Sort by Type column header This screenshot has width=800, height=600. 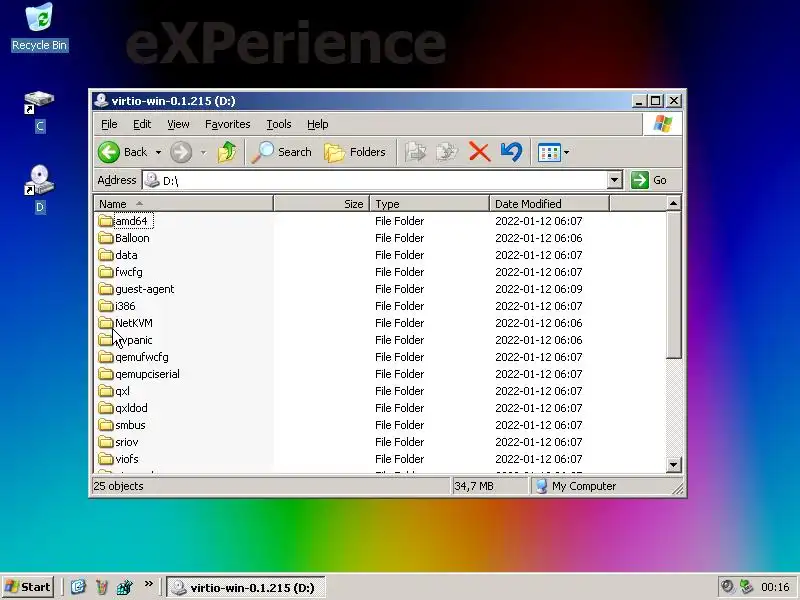pyautogui.click(x=430, y=204)
